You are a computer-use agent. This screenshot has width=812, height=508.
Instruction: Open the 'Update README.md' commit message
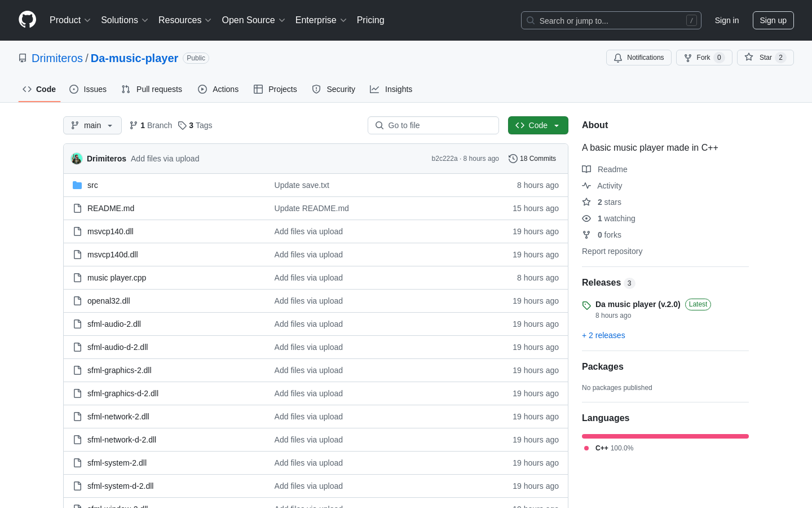click(x=312, y=208)
